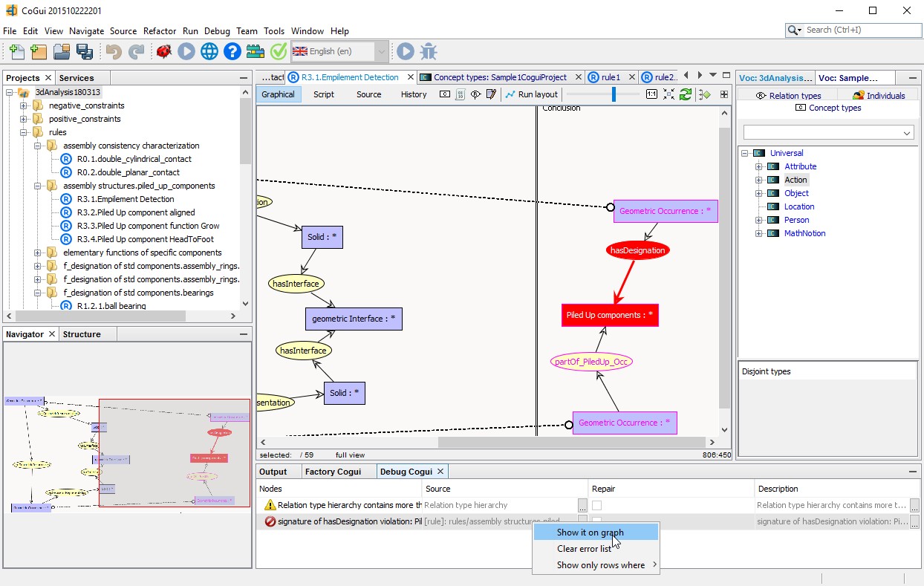Click the Open Project folder icon

62,51
